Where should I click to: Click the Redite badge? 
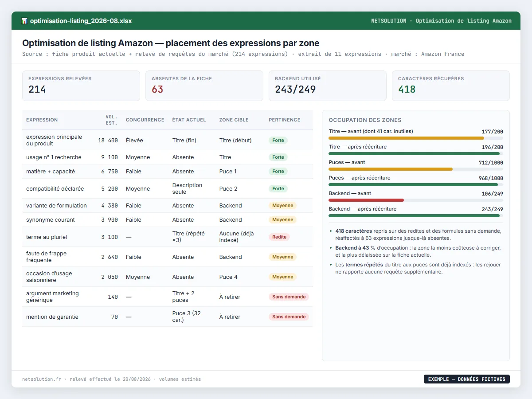coord(279,237)
